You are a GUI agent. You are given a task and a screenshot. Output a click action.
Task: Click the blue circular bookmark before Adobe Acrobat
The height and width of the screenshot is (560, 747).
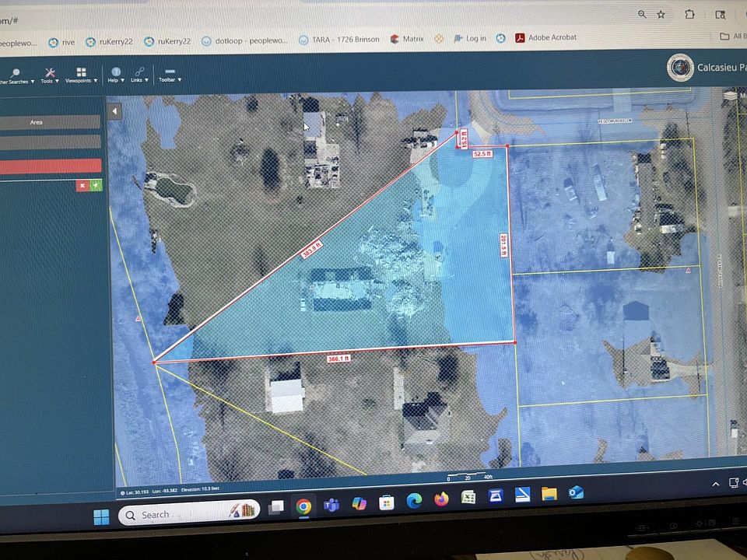click(x=500, y=38)
